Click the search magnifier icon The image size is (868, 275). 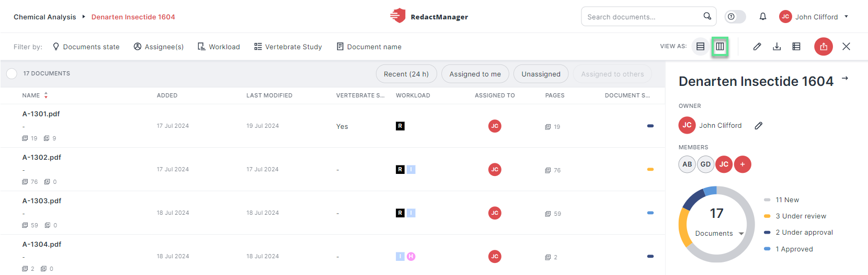pos(707,16)
